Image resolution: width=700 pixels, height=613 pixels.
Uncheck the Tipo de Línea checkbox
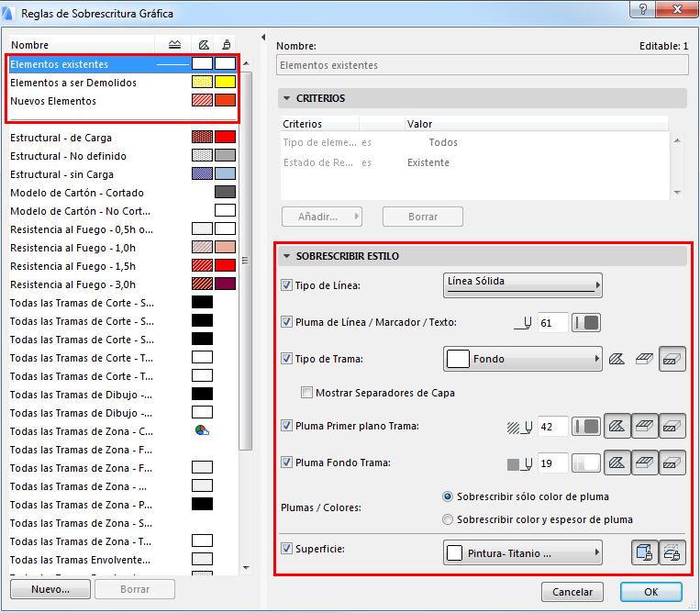tap(286, 285)
